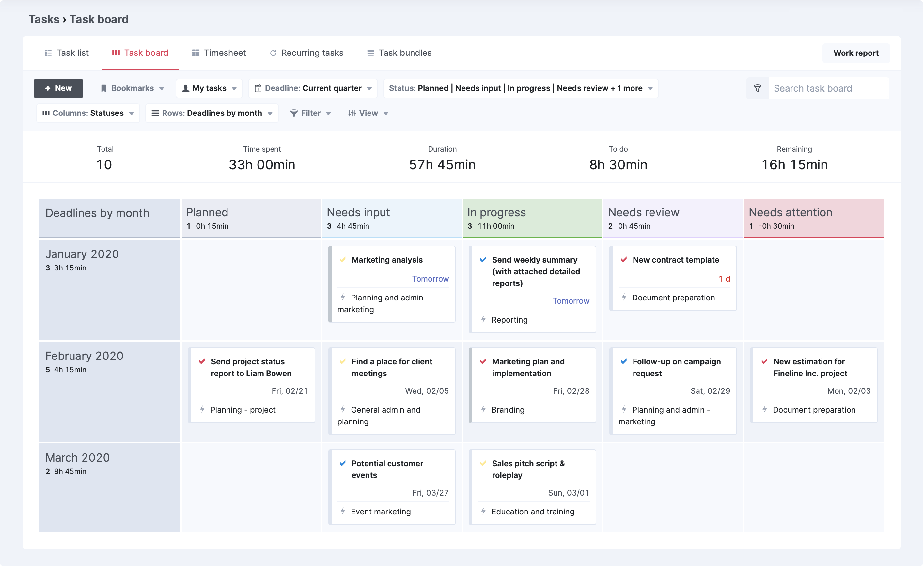The height and width of the screenshot is (566, 924).
Task: Click the red Needs attention column header
Action: pos(814,218)
